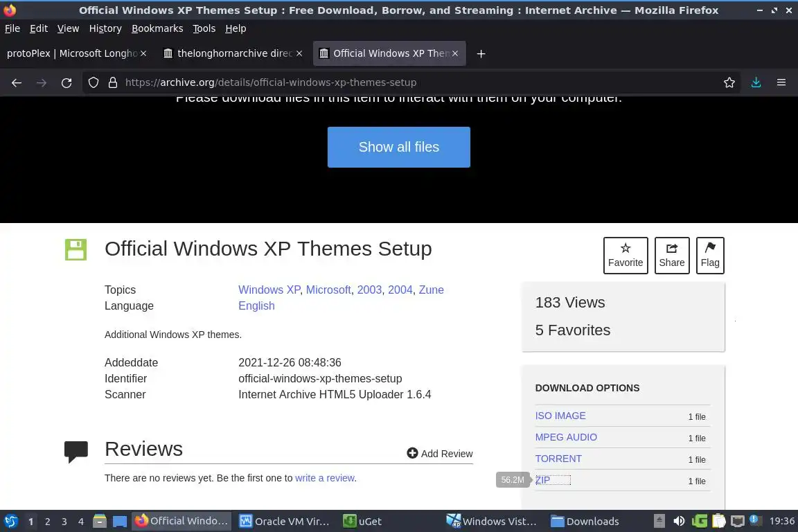Image resolution: width=798 pixels, height=532 pixels.
Task: Open the 2003 topic link
Action: (x=369, y=290)
